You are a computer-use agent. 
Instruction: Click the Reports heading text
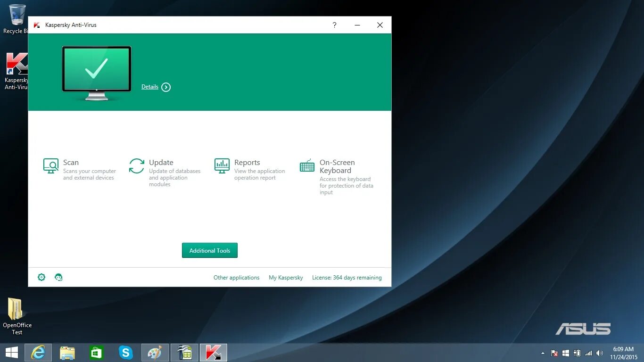coord(247,162)
